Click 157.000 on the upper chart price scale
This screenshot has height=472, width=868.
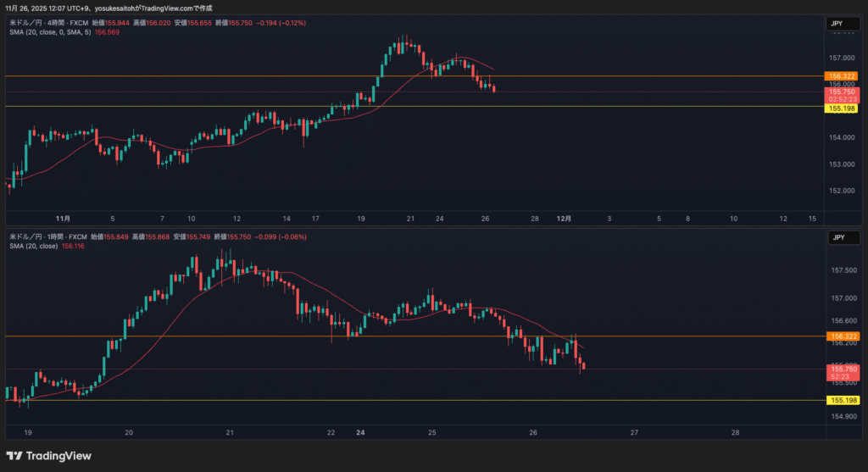click(x=842, y=58)
